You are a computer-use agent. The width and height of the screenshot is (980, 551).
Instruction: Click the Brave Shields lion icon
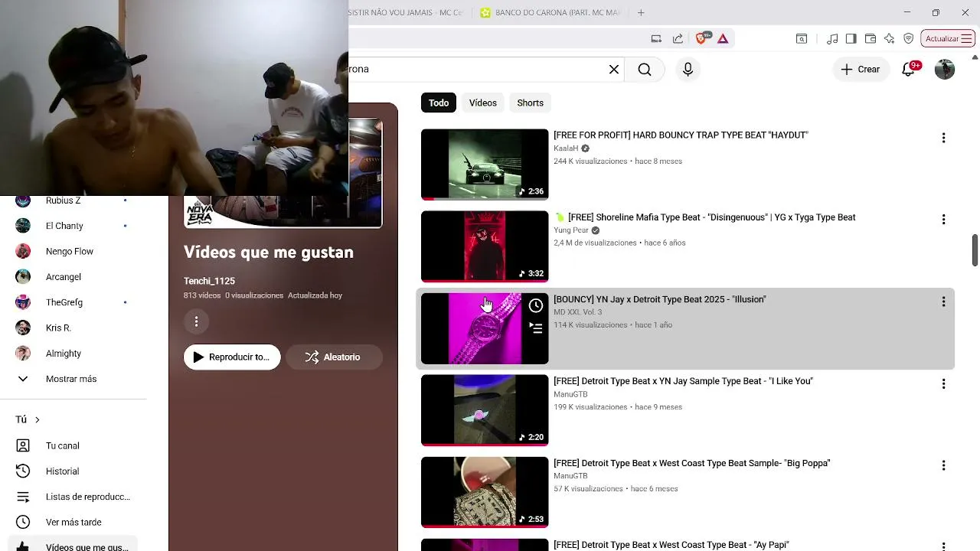[702, 38]
